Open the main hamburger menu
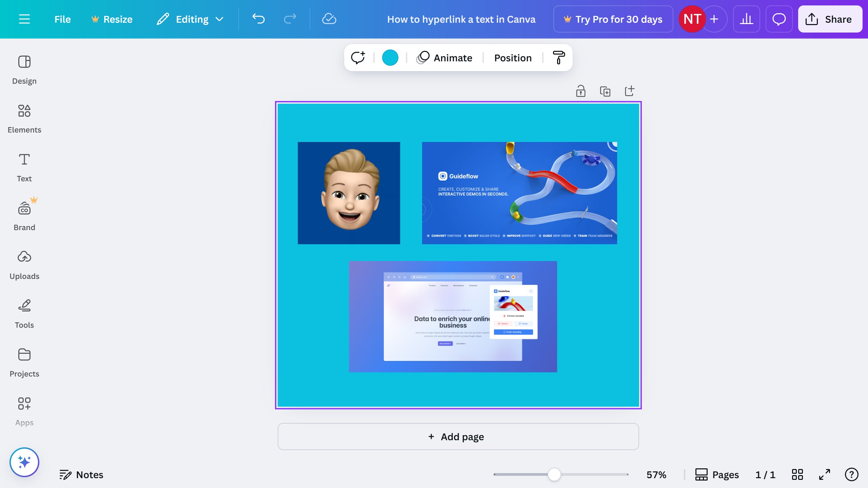 click(x=24, y=19)
